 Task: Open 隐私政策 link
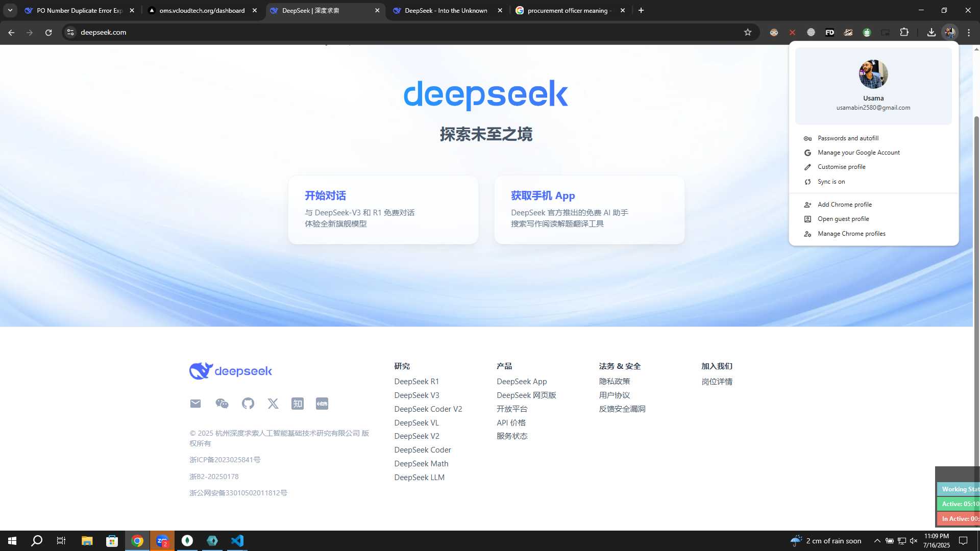pyautogui.click(x=615, y=382)
